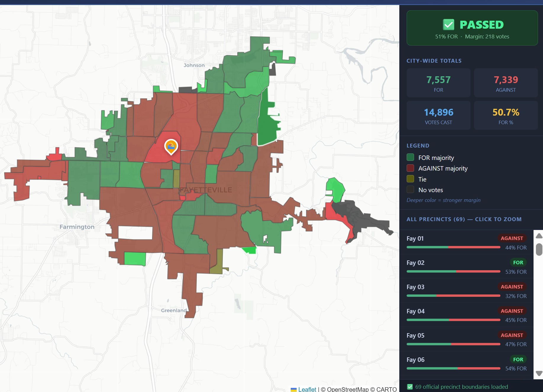Open the Leaflet attribution link
The image size is (543, 392).
tap(307, 389)
